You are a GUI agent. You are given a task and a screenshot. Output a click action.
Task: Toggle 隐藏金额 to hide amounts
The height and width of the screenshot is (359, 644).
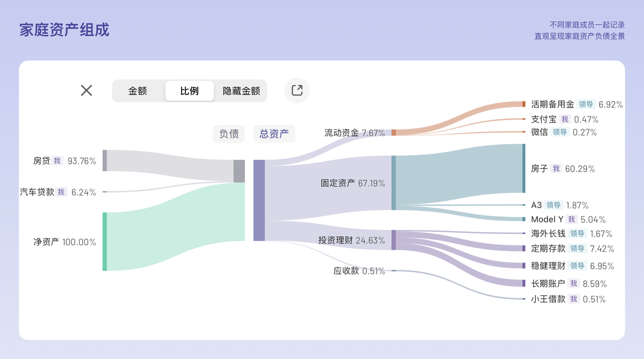tap(242, 91)
